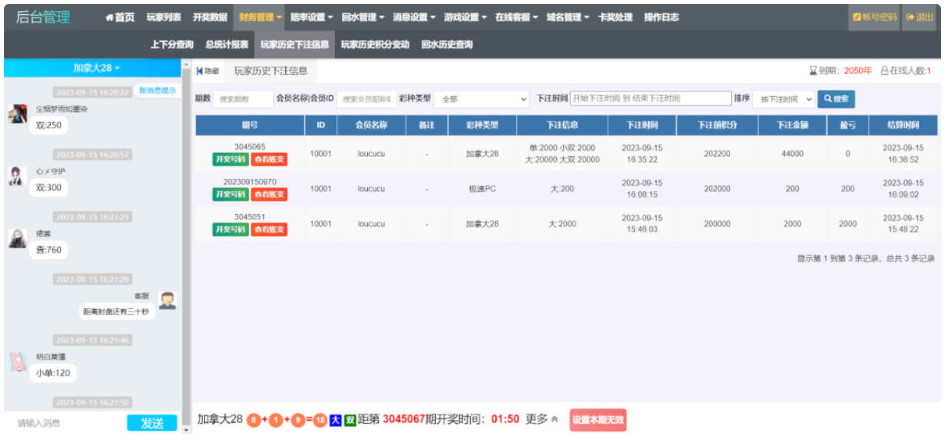This screenshot has width=947, height=445.
Task: Click the 设置本期无效 button
Action: [598, 420]
